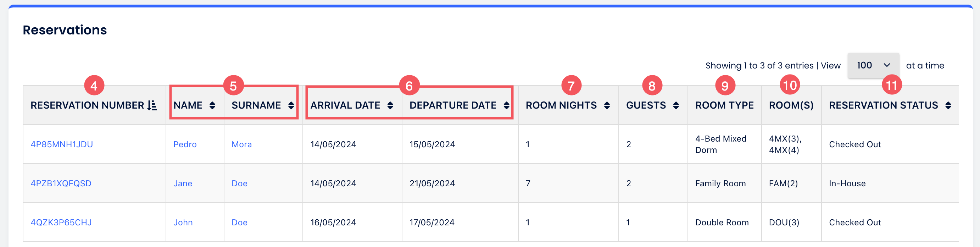The width and height of the screenshot is (980, 247).
Task: Click annotation marker number 4
Action: pyautogui.click(x=94, y=86)
